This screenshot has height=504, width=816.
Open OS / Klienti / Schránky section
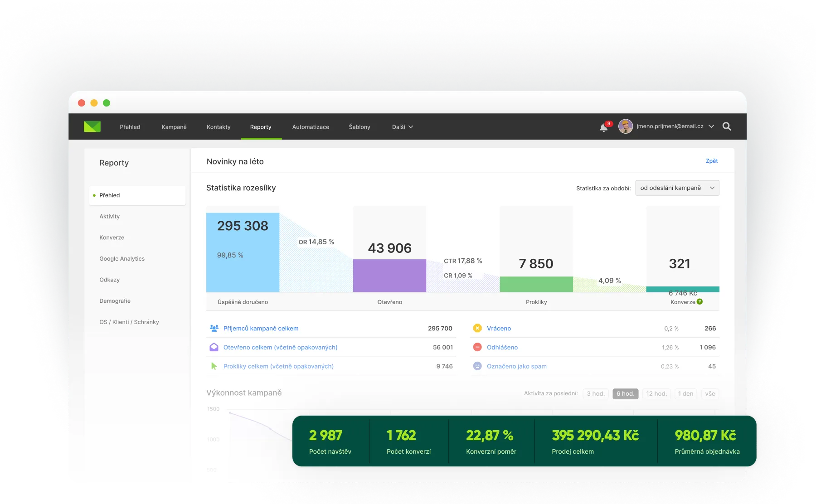tap(129, 322)
